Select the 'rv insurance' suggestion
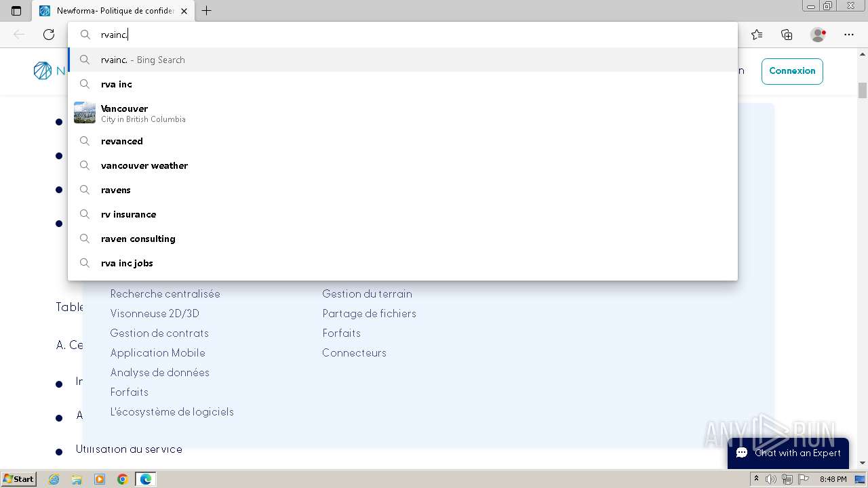Image resolution: width=868 pixels, height=488 pixels. pos(403,214)
